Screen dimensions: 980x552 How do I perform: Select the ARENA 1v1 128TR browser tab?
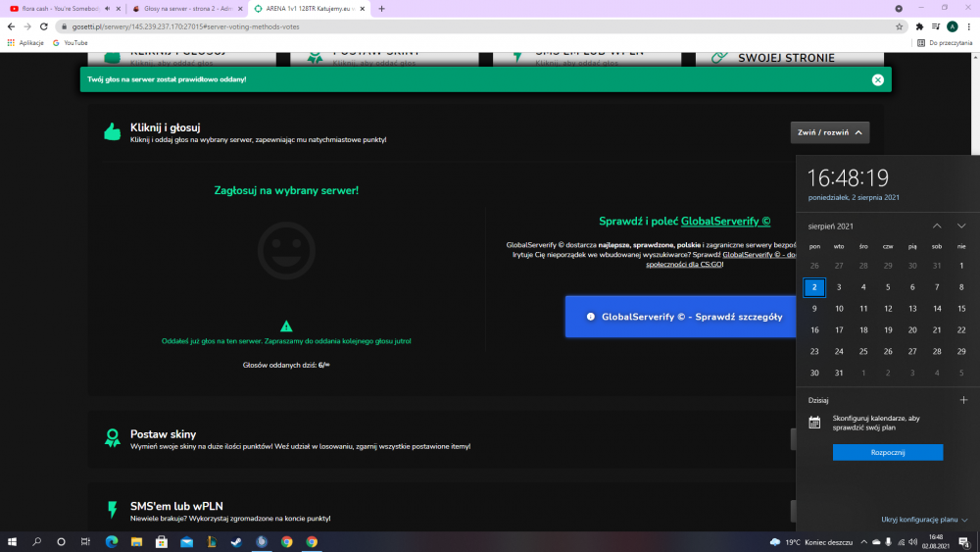coord(310,9)
